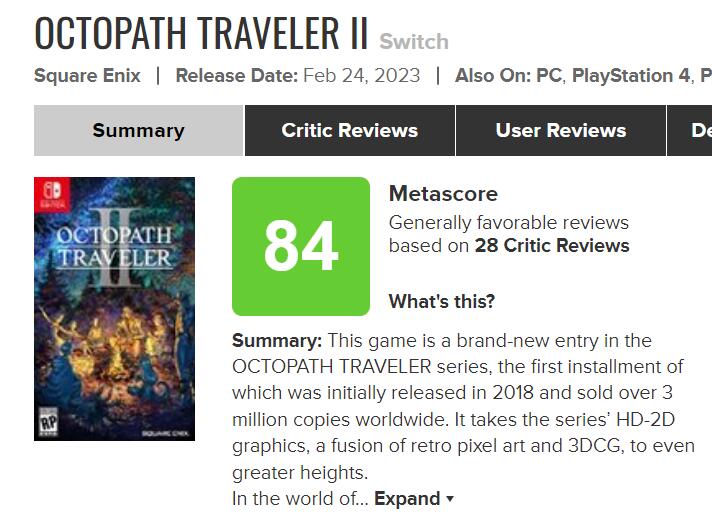Select the partially visible tab after User Reviews

[699, 131]
